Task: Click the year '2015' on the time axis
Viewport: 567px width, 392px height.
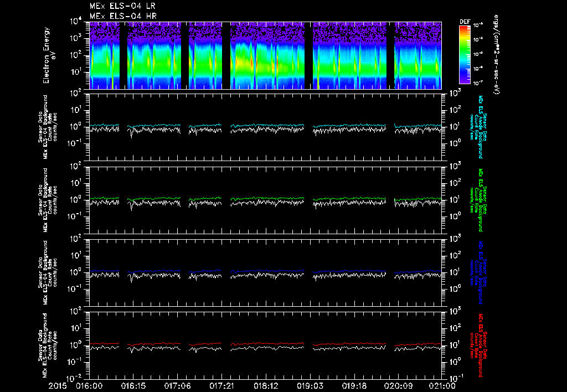Action: pyautogui.click(x=58, y=386)
